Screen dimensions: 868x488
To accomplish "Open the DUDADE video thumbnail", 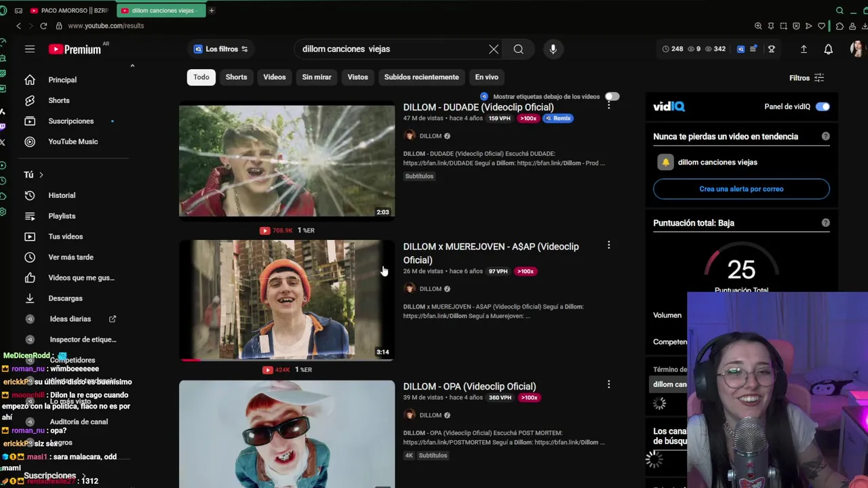I will click(x=287, y=161).
